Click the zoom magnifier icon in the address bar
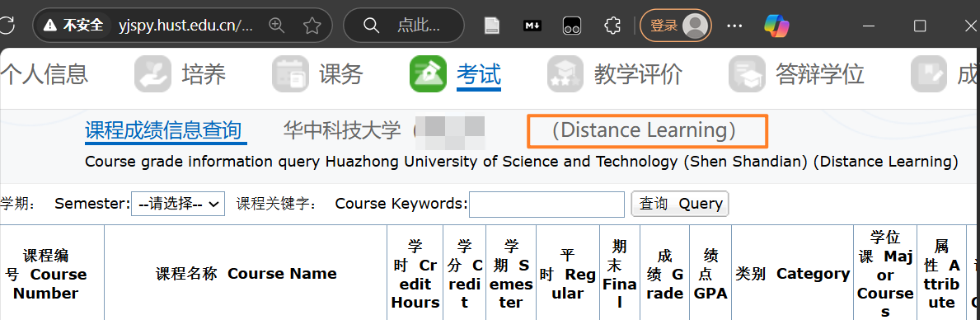This screenshot has width=980, height=320. click(x=276, y=25)
